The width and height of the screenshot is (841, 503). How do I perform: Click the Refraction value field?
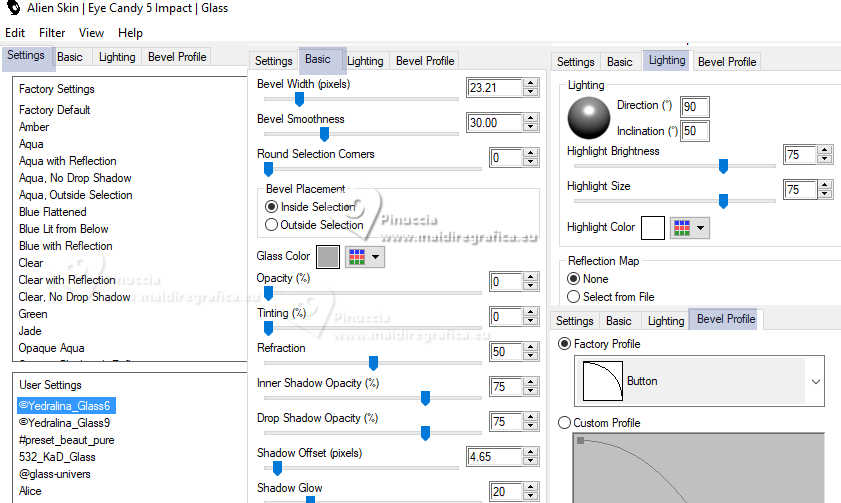click(505, 352)
